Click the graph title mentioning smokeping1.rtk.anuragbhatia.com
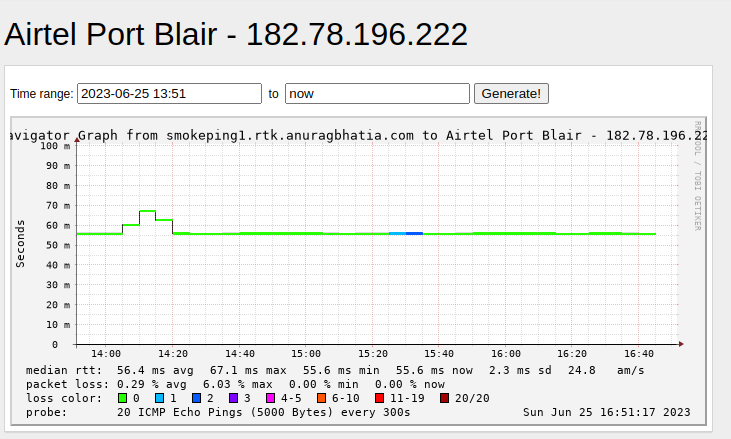 [x=358, y=136]
